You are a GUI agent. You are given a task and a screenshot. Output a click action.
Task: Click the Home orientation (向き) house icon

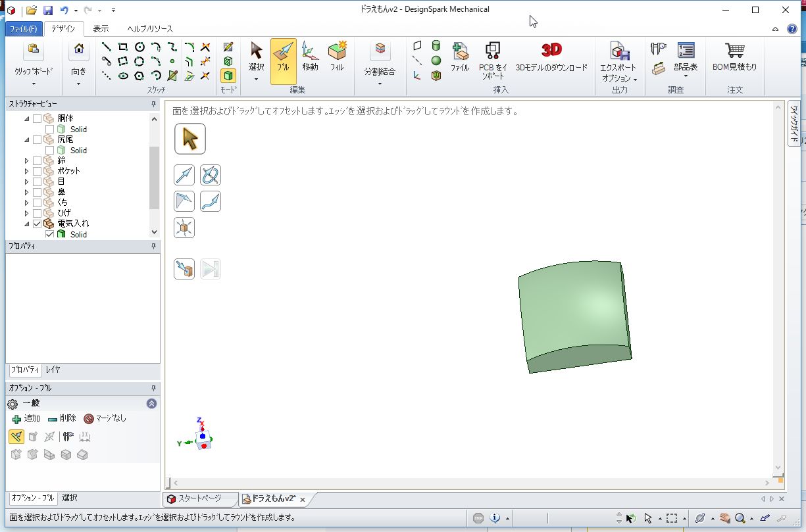[x=78, y=49]
